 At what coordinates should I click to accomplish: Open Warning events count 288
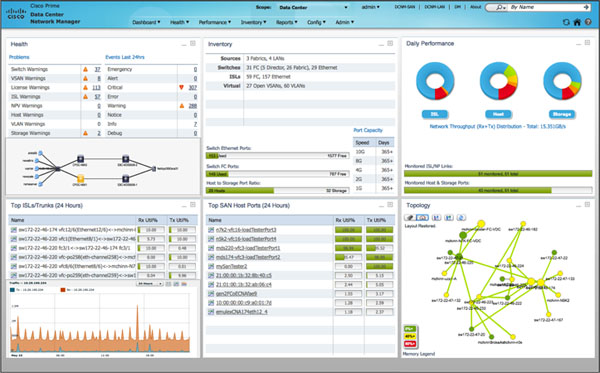(x=193, y=106)
